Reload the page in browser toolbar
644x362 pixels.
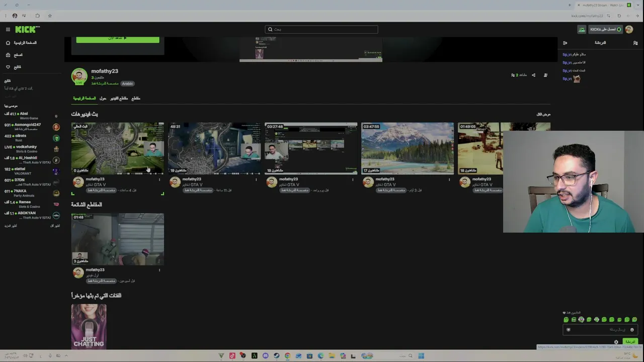[x=619, y=16]
